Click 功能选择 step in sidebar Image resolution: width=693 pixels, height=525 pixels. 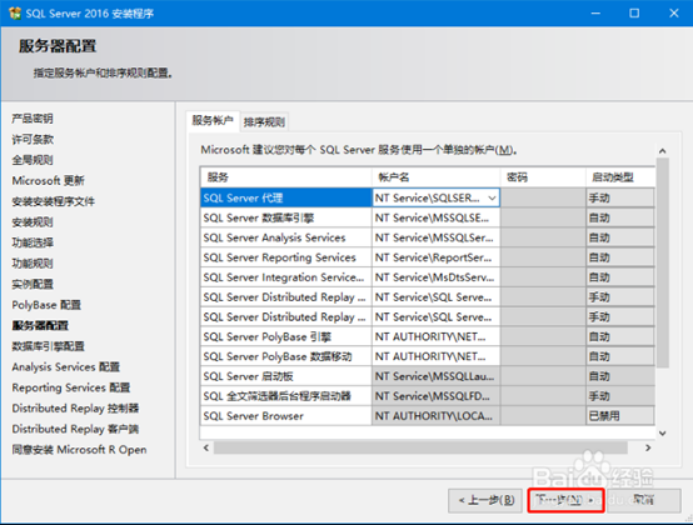click(32, 243)
